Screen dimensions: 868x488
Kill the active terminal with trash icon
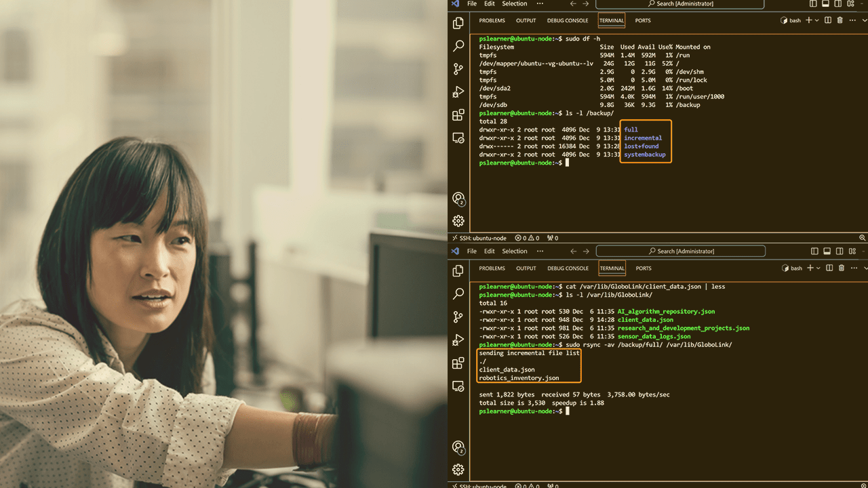point(840,20)
